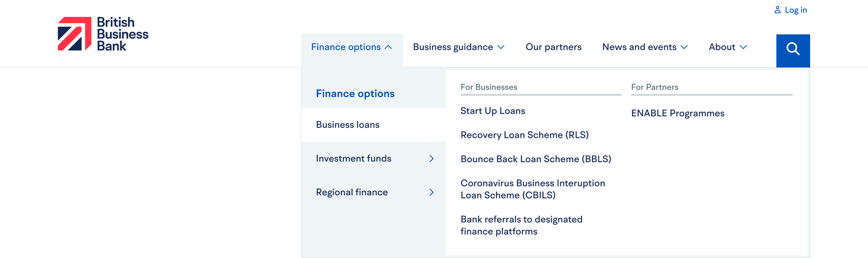The width and height of the screenshot is (868, 258).
Task: Collapse the Finance options menu with its up chevron
Action: [x=389, y=47]
